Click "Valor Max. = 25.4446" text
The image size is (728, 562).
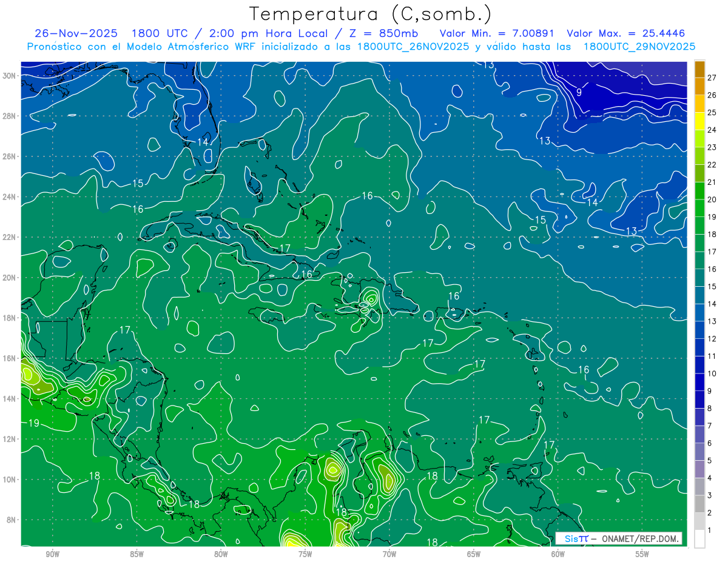point(626,33)
